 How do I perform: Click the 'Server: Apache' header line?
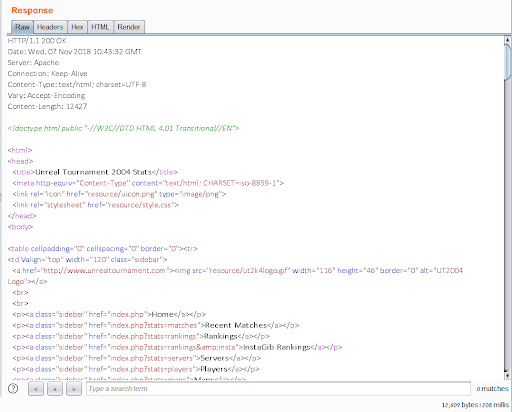pyautogui.click(x=33, y=63)
